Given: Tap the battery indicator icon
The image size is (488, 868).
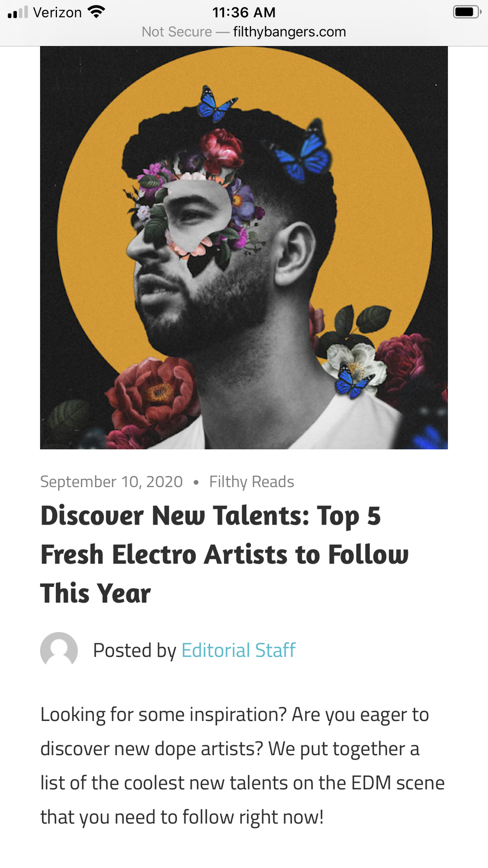Looking at the screenshot, I should tap(466, 12).
